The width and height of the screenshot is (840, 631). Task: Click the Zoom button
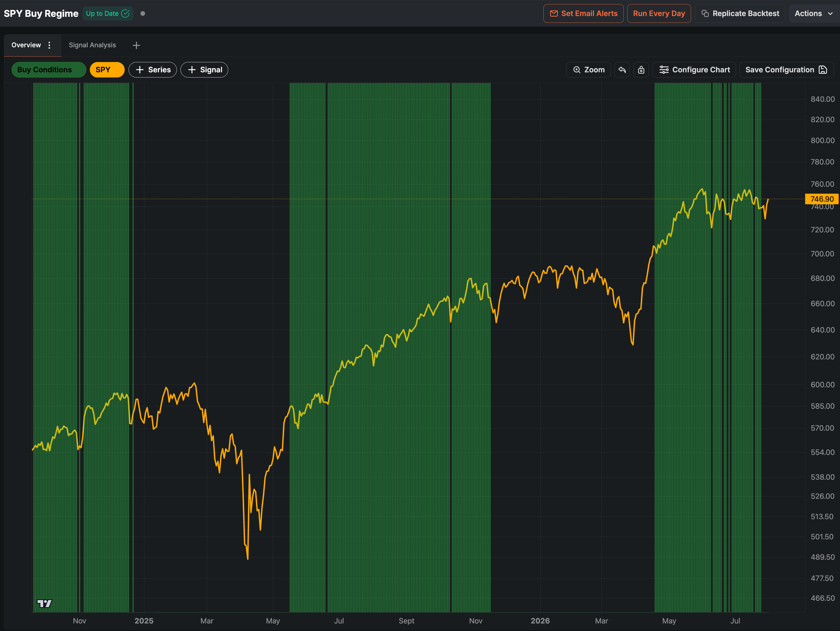click(589, 70)
